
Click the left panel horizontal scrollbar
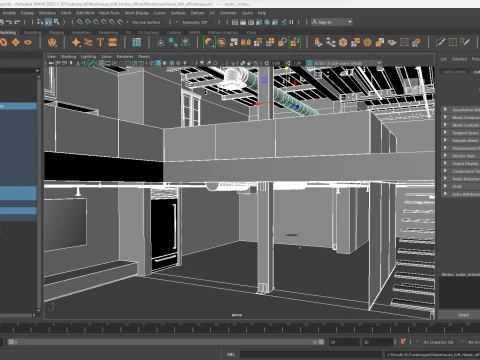pos(17,315)
